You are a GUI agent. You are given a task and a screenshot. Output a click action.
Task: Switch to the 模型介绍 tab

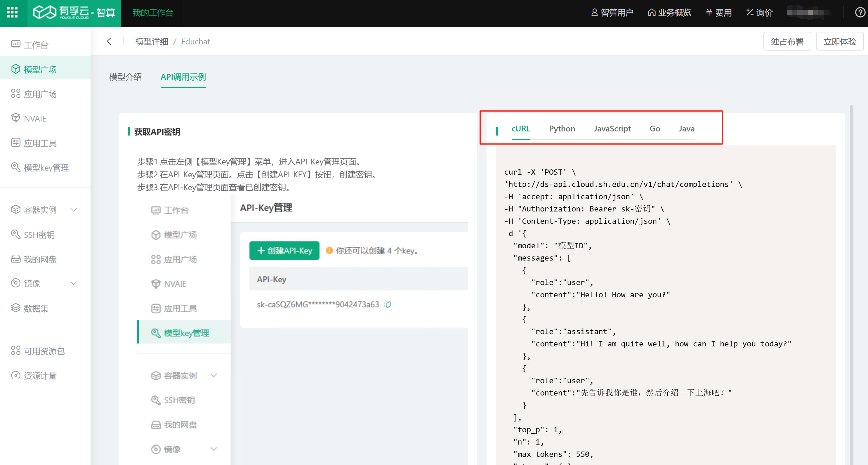pos(125,77)
